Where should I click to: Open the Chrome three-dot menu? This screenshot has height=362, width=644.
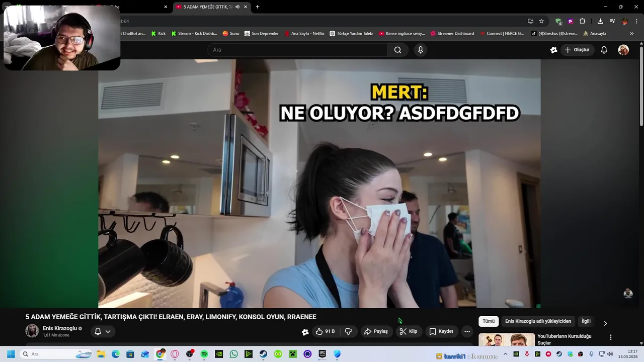point(636,21)
